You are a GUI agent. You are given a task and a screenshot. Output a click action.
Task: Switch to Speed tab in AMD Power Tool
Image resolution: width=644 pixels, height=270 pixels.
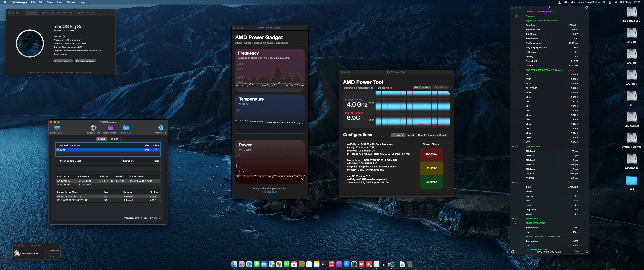pos(410,135)
